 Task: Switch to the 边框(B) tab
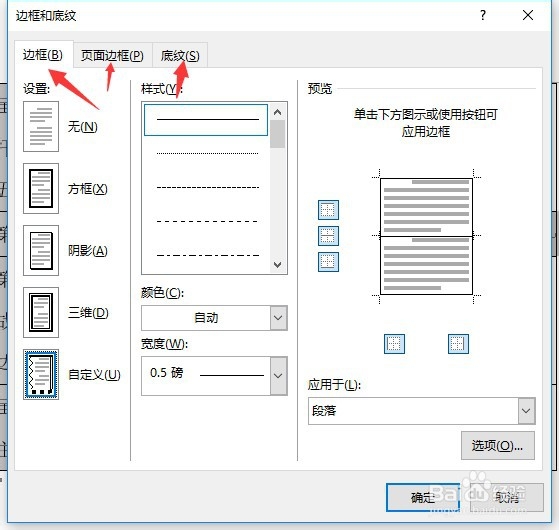tap(43, 55)
